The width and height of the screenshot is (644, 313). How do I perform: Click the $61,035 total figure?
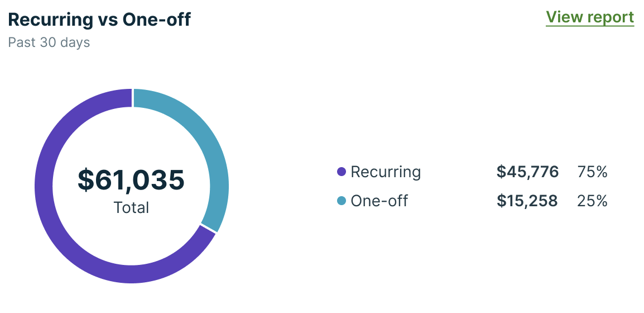point(131,180)
